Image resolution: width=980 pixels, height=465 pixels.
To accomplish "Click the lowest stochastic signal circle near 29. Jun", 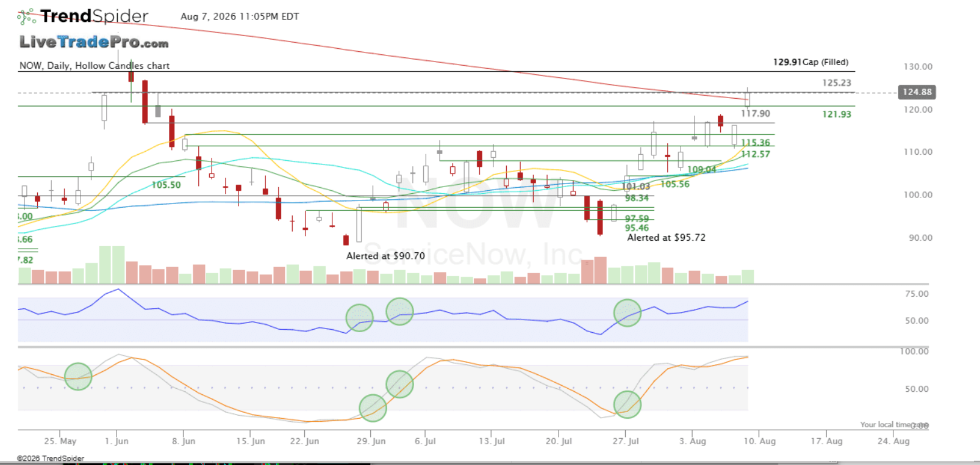I will pyautogui.click(x=373, y=408).
